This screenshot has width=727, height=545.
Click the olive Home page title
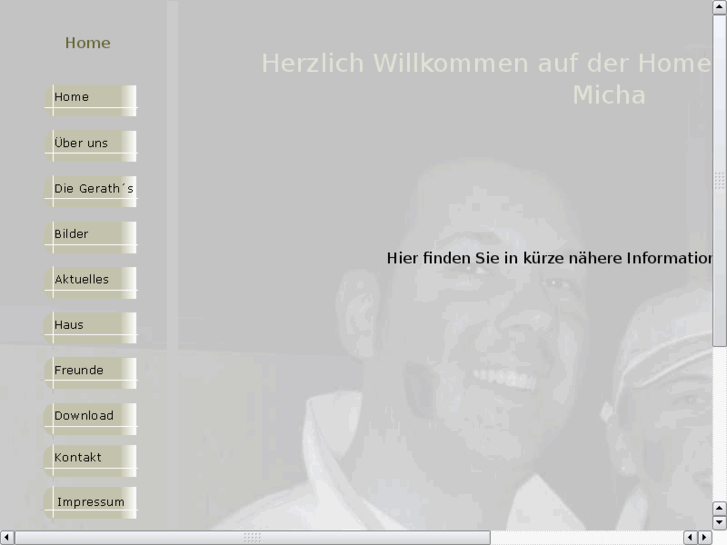pyautogui.click(x=88, y=43)
